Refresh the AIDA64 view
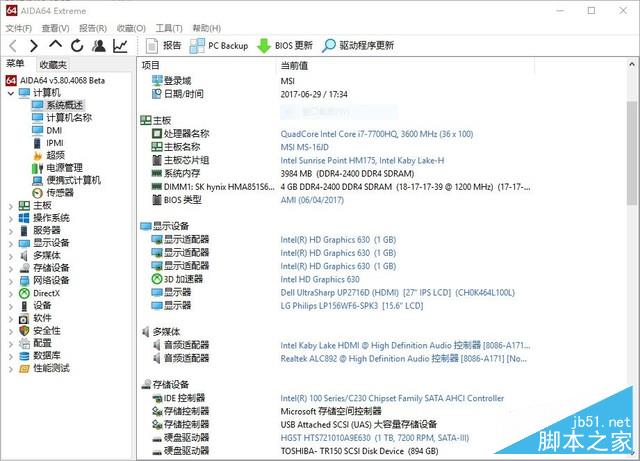This screenshot has height=461, width=640. (77, 46)
